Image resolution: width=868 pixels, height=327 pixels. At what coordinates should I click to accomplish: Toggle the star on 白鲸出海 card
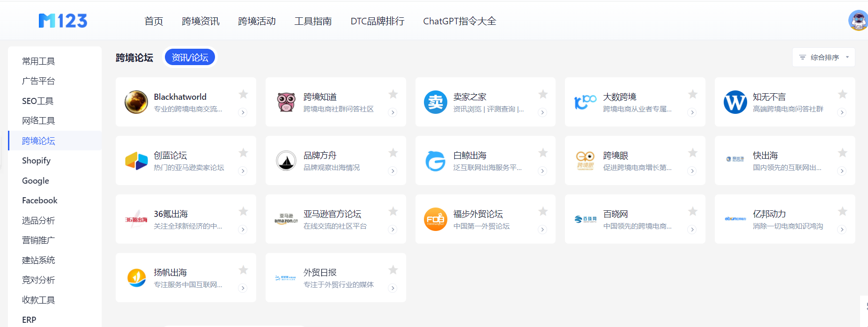tap(543, 153)
